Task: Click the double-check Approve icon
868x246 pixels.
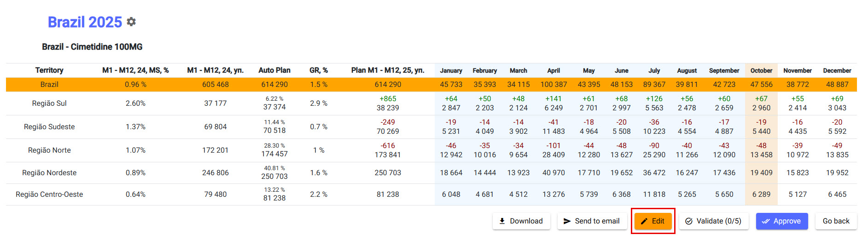Action: pyautogui.click(x=766, y=221)
